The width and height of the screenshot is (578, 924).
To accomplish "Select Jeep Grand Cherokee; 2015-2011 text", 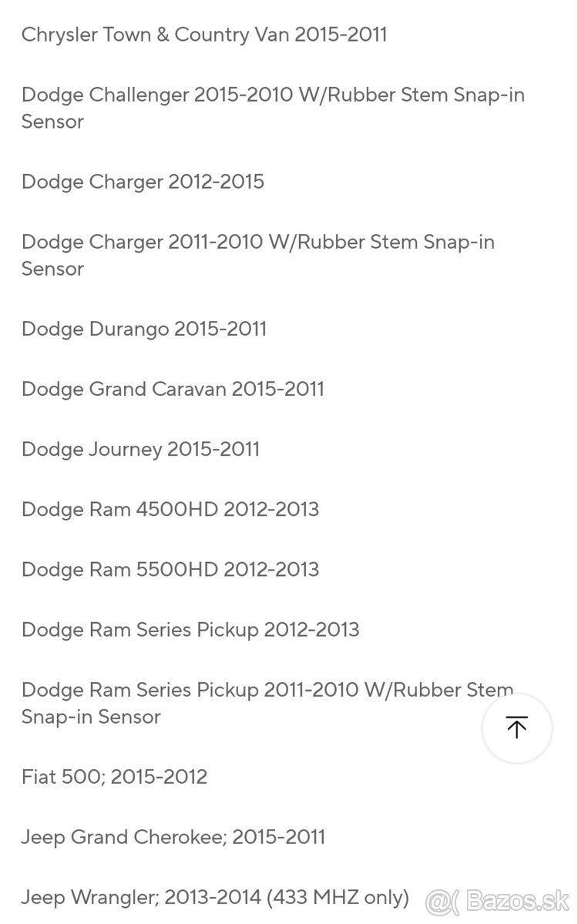I will (173, 837).
